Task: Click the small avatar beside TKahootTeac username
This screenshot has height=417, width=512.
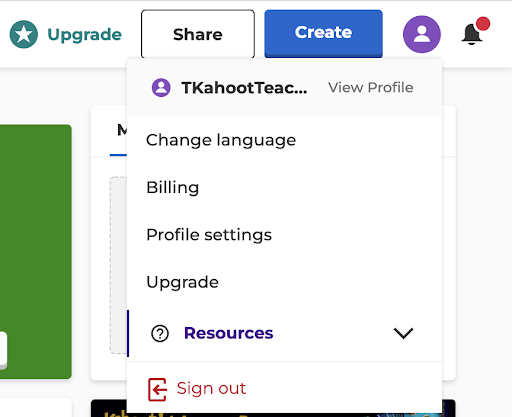Action: (161, 88)
